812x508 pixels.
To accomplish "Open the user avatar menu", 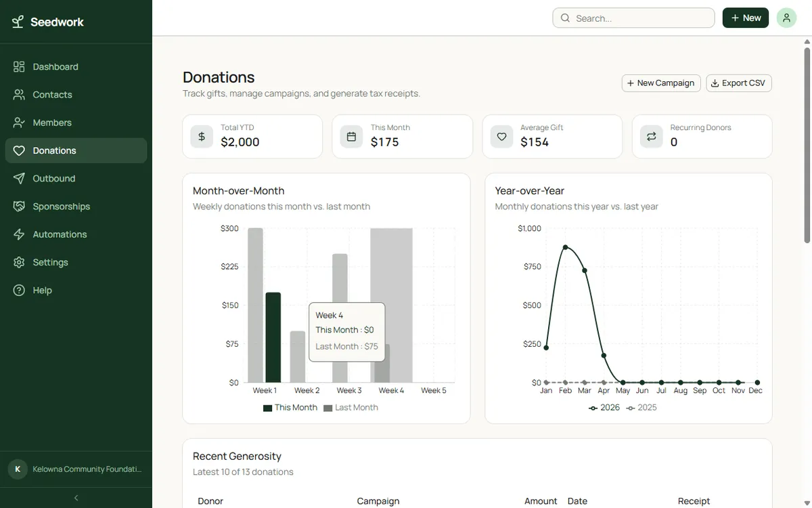I will (x=786, y=18).
